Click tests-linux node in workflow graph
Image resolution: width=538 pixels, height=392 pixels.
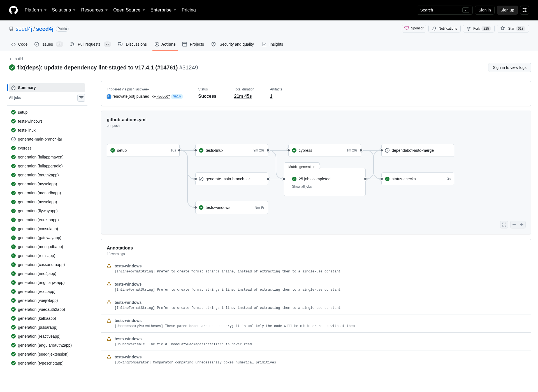coord(232,150)
